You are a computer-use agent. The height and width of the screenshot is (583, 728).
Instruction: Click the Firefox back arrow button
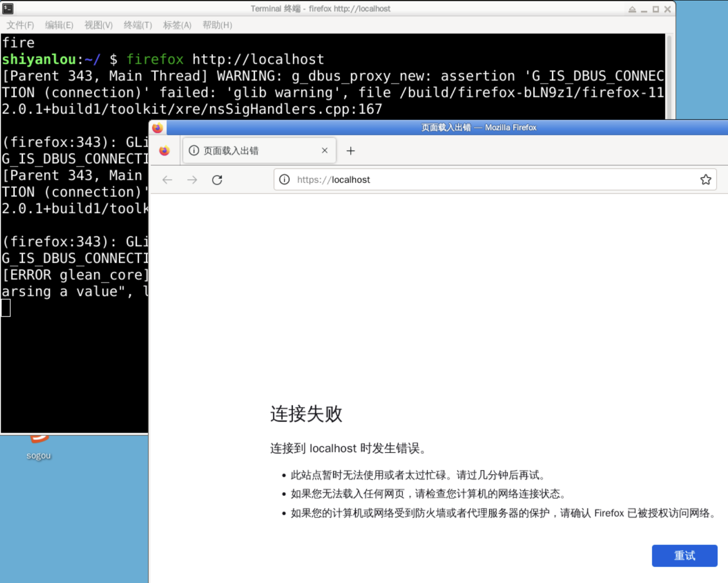click(167, 180)
